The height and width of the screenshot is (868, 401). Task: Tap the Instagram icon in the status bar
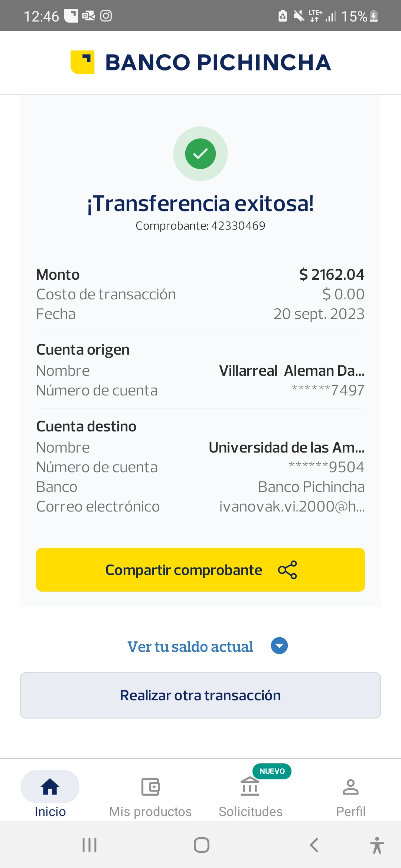pos(106,16)
